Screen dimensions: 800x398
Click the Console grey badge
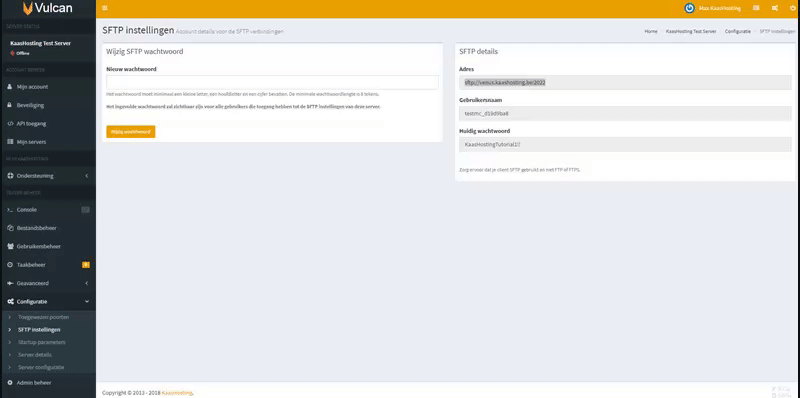85,210
